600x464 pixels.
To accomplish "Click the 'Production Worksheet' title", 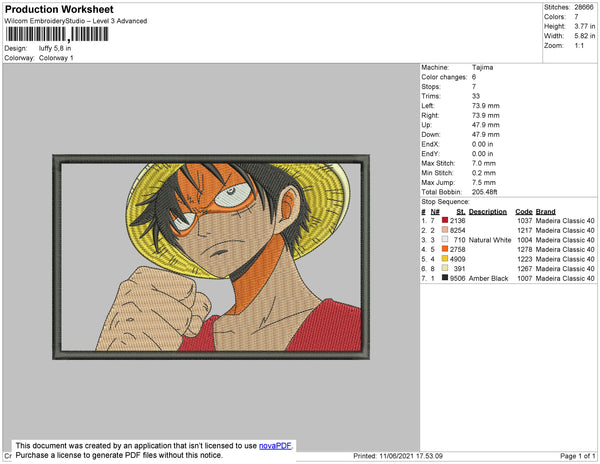I will pyautogui.click(x=59, y=9).
